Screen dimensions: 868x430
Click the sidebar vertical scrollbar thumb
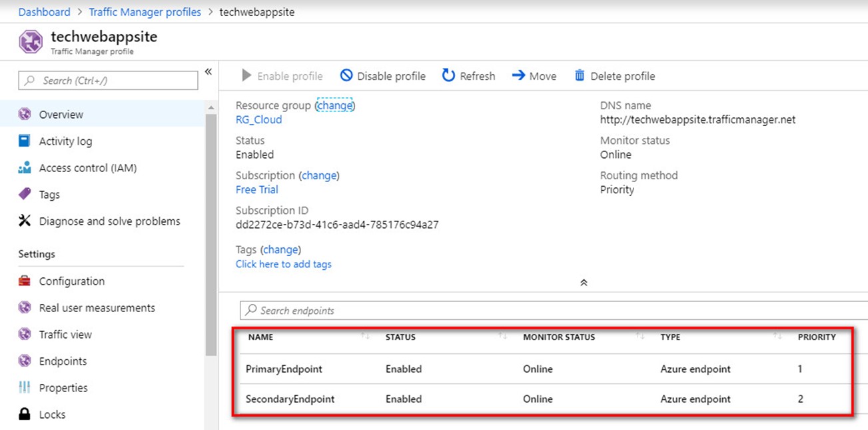pyautogui.click(x=211, y=235)
